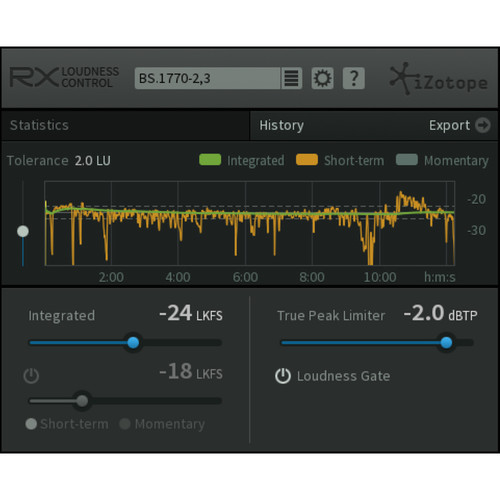Click the -24 LKFS integrated value

pyautogui.click(x=191, y=313)
